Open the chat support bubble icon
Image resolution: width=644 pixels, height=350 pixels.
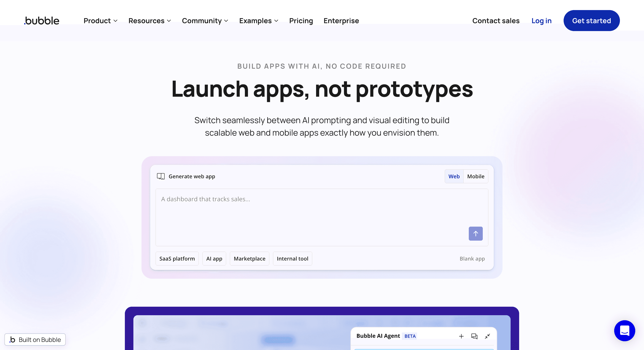(624, 331)
